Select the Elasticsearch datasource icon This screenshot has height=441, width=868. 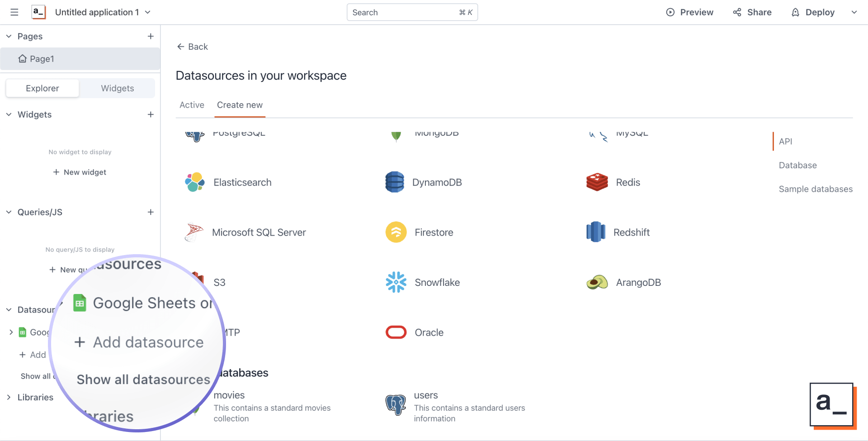coord(194,182)
